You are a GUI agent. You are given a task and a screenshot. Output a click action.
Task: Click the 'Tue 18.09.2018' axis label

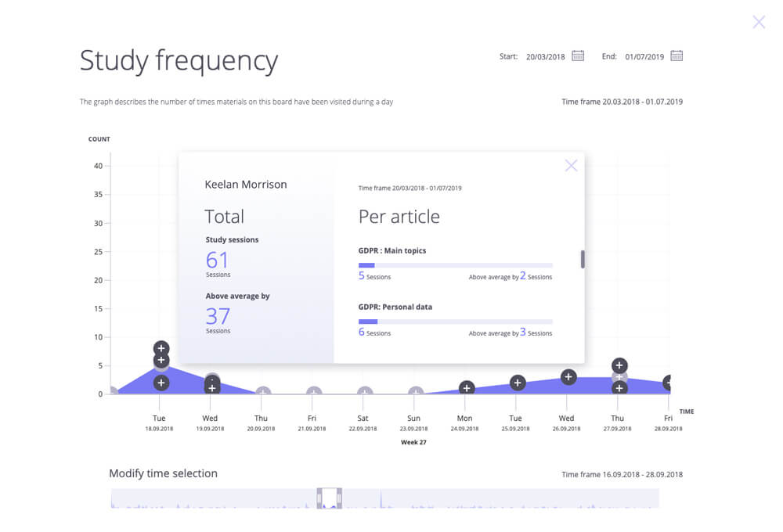tap(159, 422)
